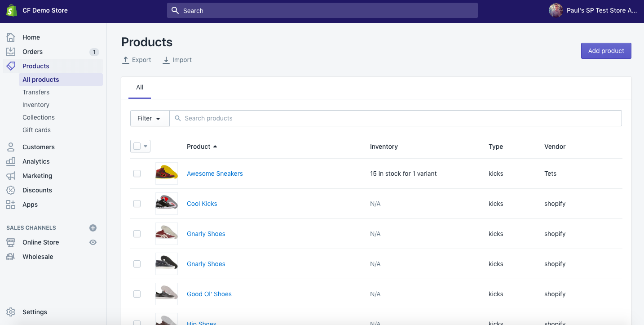Open the Home icon in sidebar
644x325 pixels.
[11, 37]
